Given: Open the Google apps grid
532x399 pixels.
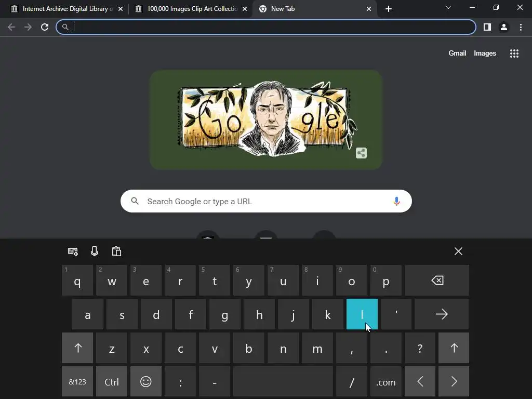Looking at the screenshot, I should [x=514, y=54].
